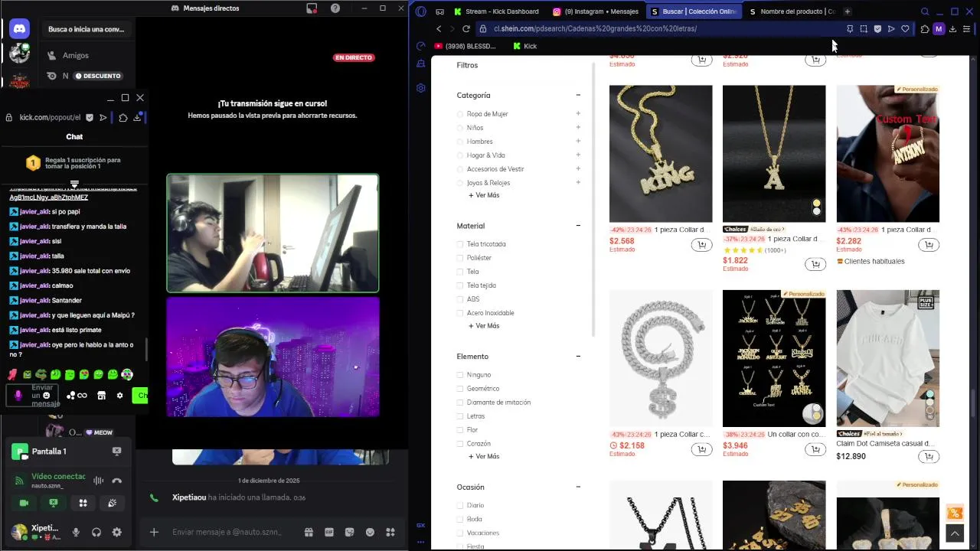Go back in the Opera browser

click(439, 28)
